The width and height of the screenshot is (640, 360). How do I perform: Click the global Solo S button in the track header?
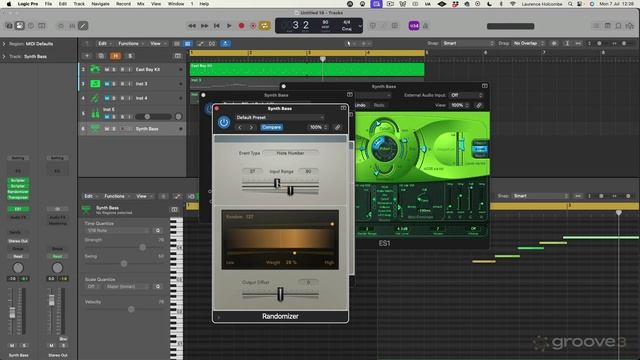click(x=130, y=56)
